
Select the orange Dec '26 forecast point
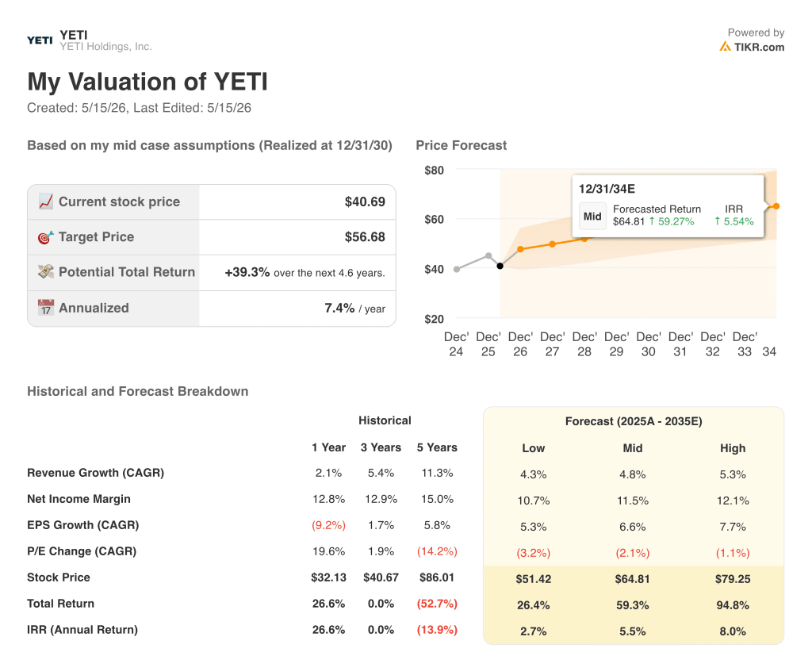click(520, 249)
